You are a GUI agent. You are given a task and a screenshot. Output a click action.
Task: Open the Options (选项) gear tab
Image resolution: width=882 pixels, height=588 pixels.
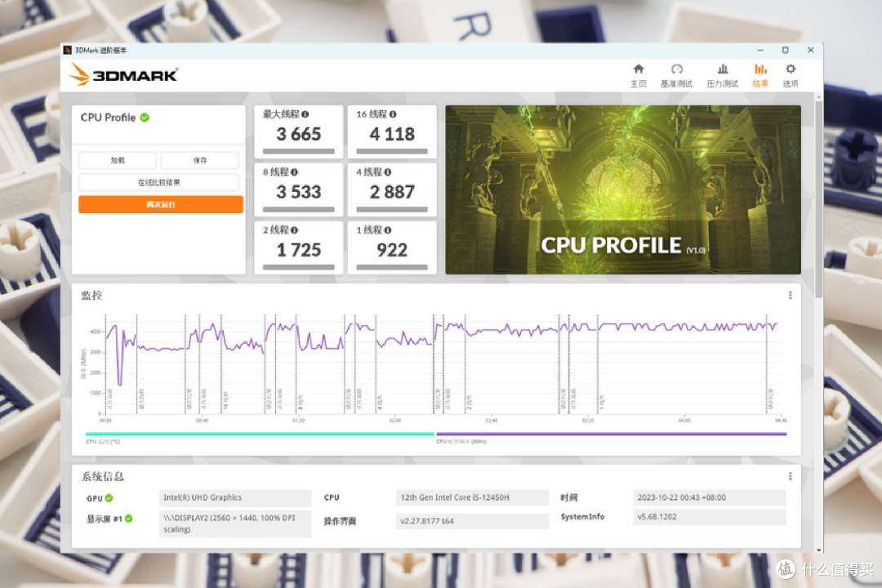click(x=791, y=76)
